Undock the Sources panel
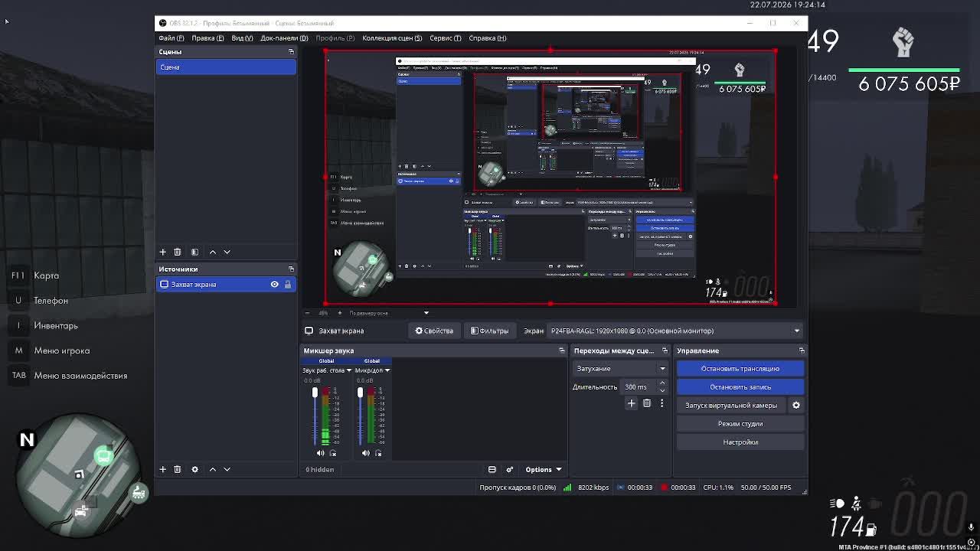This screenshot has height=551, width=980. pos(291,269)
